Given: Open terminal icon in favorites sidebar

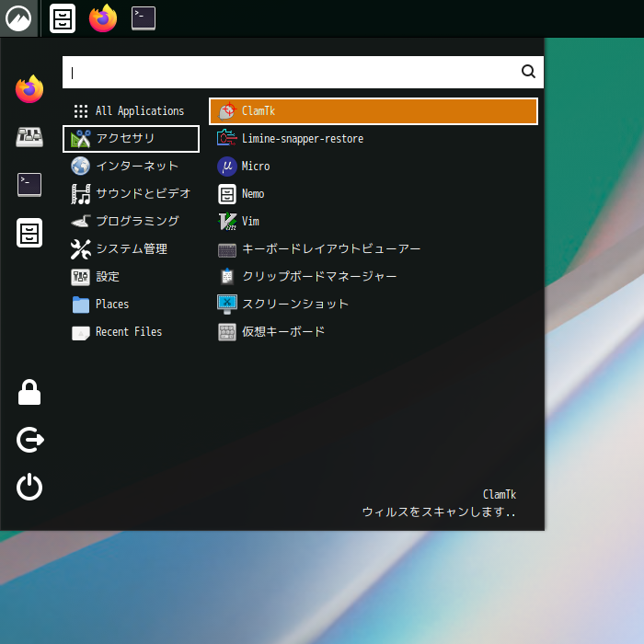Looking at the screenshot, I should [x=29, y=184].
